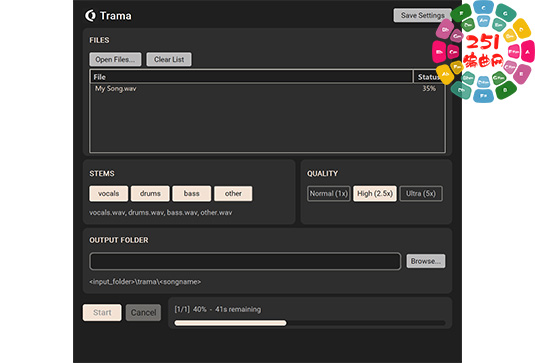The image size is (535, 363).
Task: Click the 35% status value
Action: 429,89
